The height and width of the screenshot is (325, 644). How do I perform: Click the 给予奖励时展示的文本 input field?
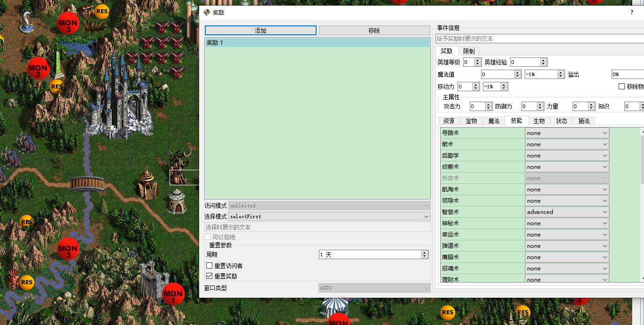pos(540,39)
